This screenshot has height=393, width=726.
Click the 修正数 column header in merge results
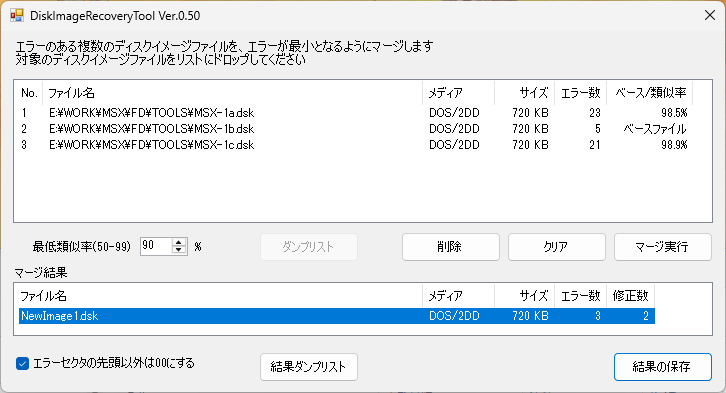point(630,296)
